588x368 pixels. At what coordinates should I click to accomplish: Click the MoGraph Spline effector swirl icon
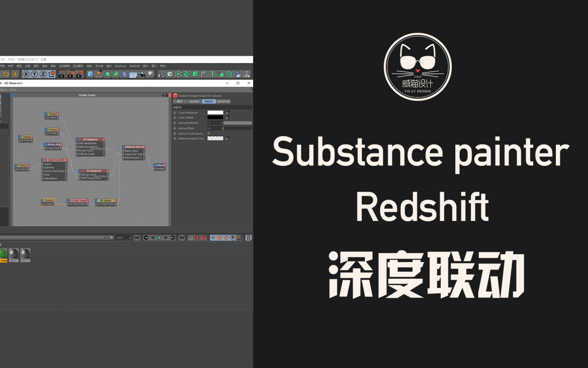click(x=229, y=74)
